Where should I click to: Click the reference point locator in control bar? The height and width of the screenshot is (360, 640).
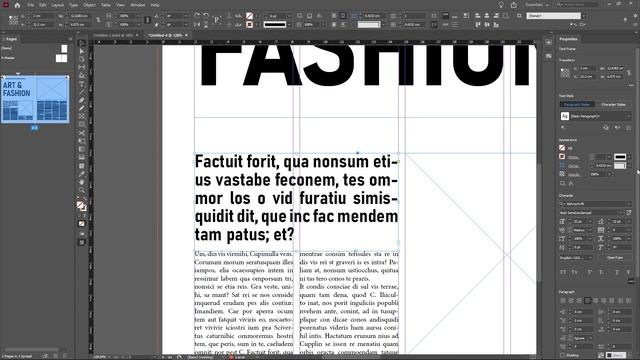pos(13,20)
